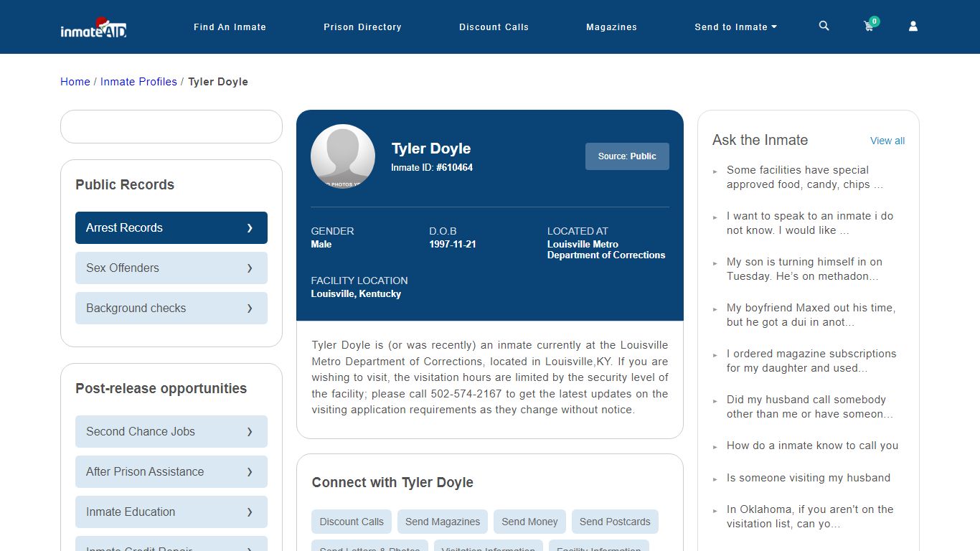Follow the Home breadcrumb link
The height and width of the screenshot is (551, 980).
pos(75,82)
